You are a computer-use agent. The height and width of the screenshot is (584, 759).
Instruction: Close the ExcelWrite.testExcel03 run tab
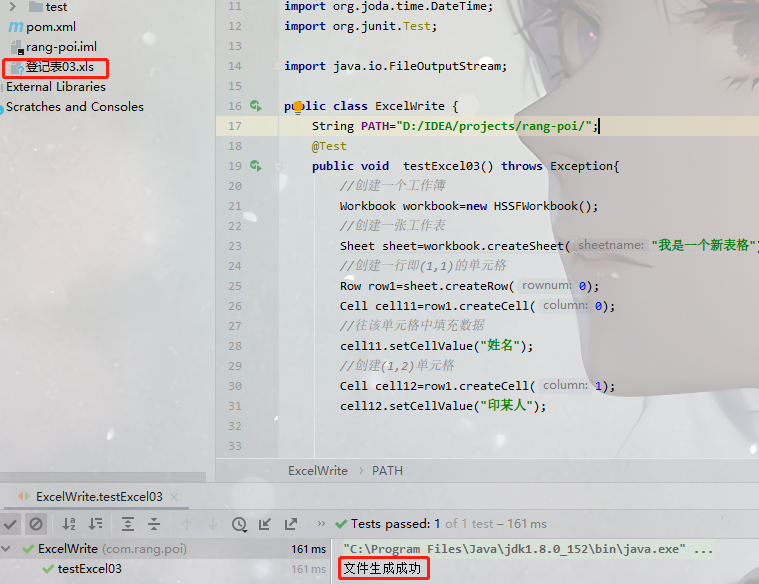pos(174,497)
